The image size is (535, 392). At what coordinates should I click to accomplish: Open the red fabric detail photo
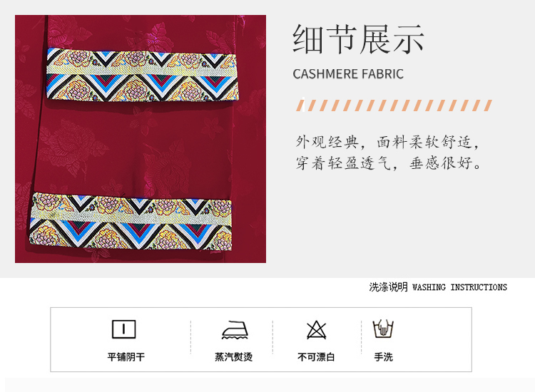click(141, 139)
